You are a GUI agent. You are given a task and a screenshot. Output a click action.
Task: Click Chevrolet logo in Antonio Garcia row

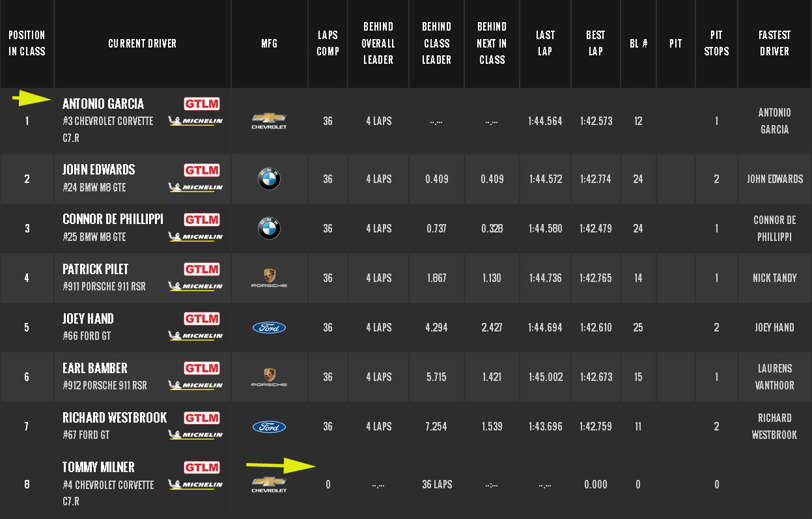269,120
